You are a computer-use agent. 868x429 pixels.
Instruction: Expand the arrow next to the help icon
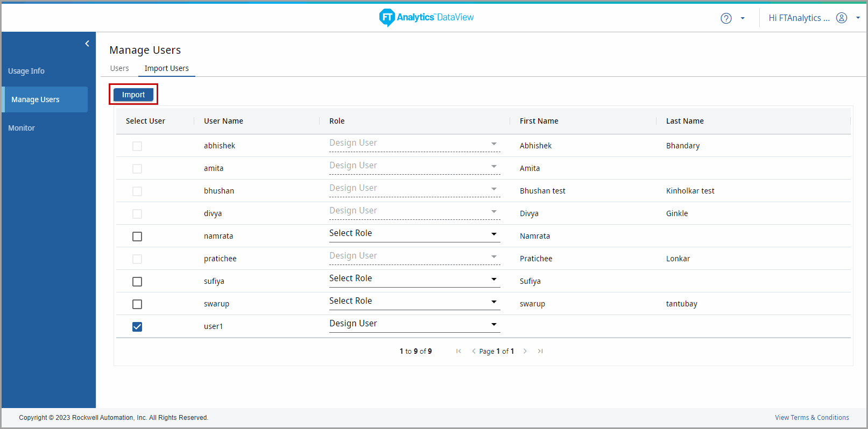coord(743,18)
